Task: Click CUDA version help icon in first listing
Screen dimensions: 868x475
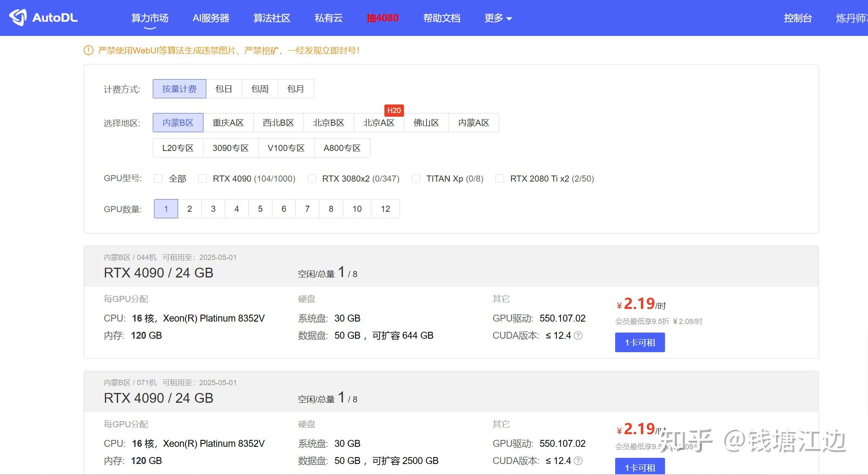Action: pos(578,335)
